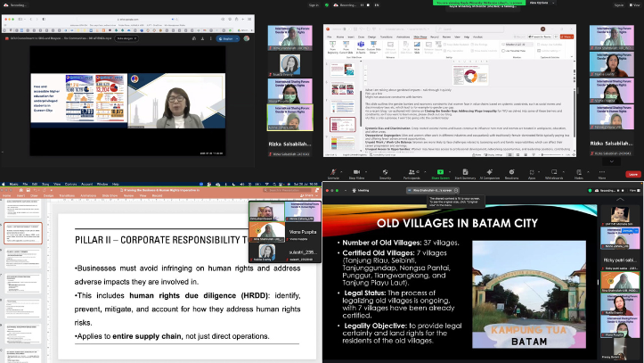Open Reactions in Zoom toolbar
644x363 pixels.
511,174
